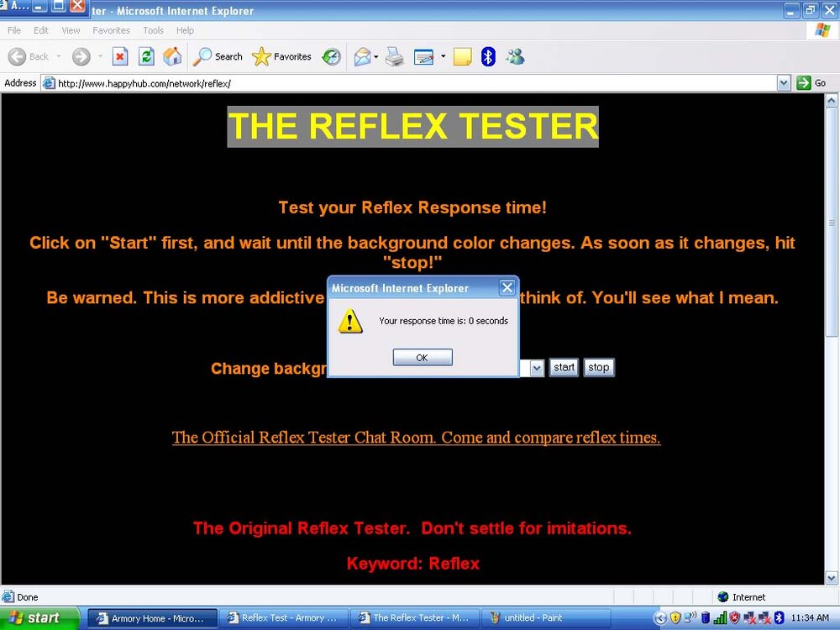Click the yellow note Discuss icon
The image size is (840, 630).
pos(462,56)
